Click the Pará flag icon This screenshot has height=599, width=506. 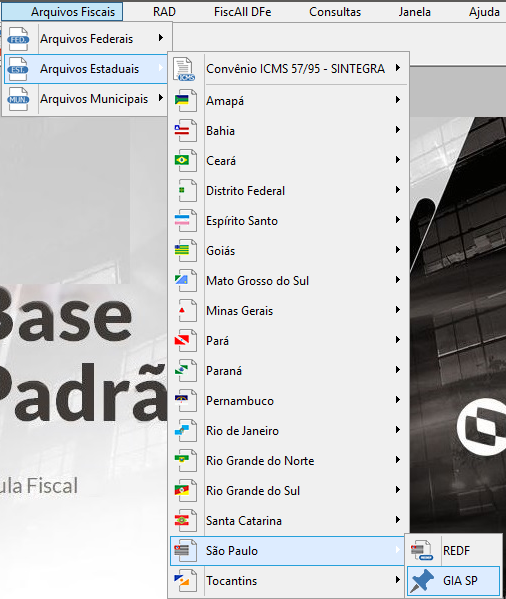pos(186,340)
